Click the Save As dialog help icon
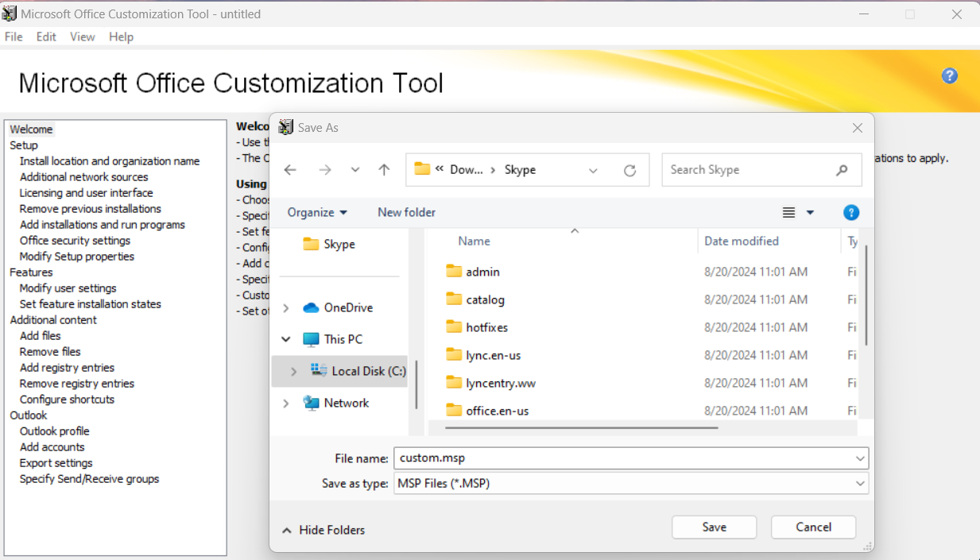The width and height of the screenshot is (980, 560). pos(850,212)
